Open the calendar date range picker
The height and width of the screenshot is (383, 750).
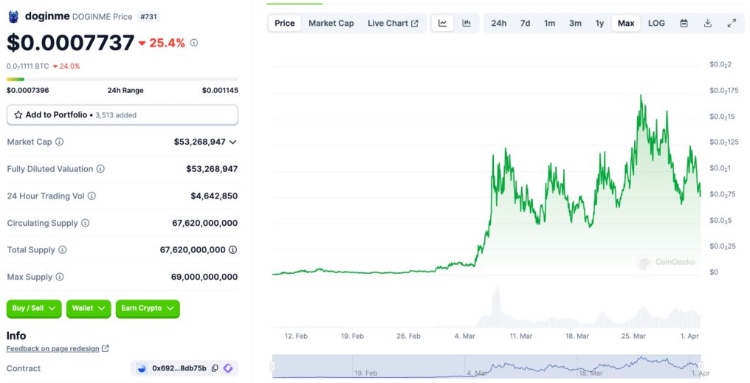pyautogui.click(x=684, y=23)
